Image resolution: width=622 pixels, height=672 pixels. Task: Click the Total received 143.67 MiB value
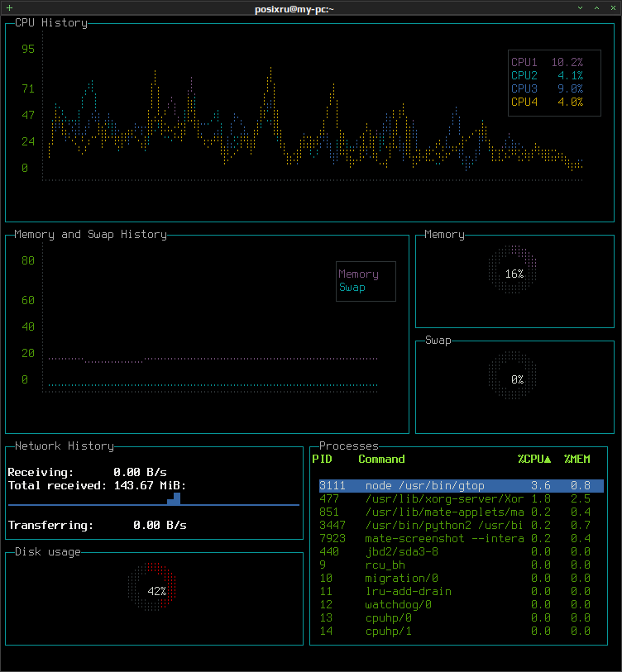[x=150, y=485]
